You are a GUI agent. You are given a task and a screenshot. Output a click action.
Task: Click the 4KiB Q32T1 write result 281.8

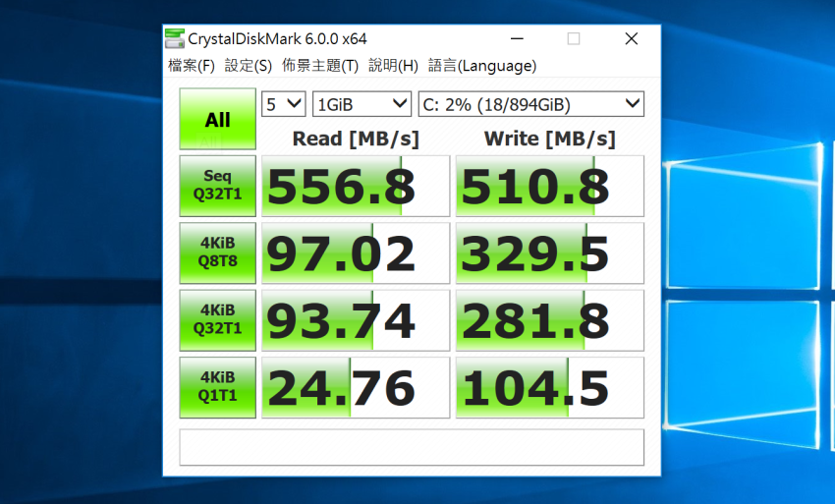point(549,320)
